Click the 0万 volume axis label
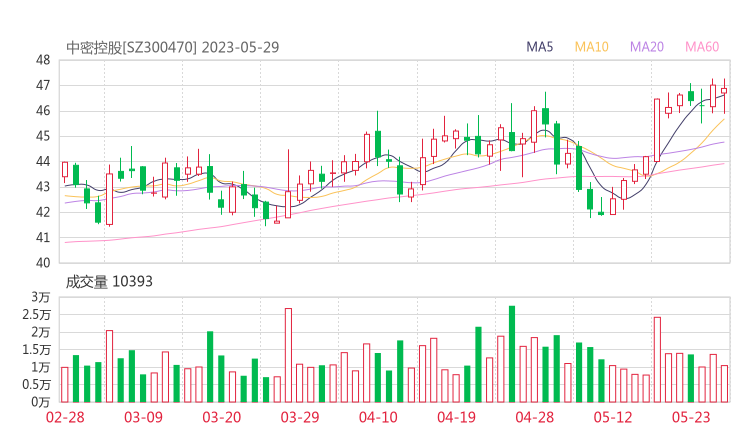 [x=41, y=402]
